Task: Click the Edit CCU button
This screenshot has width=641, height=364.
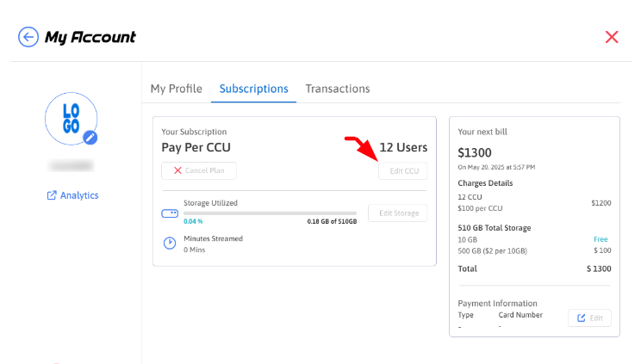Action: tap(403, 170)
